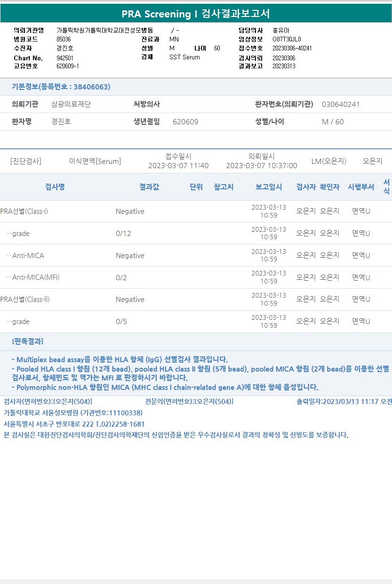Click 진료과 value 'MN'

(x=174, y=39)
